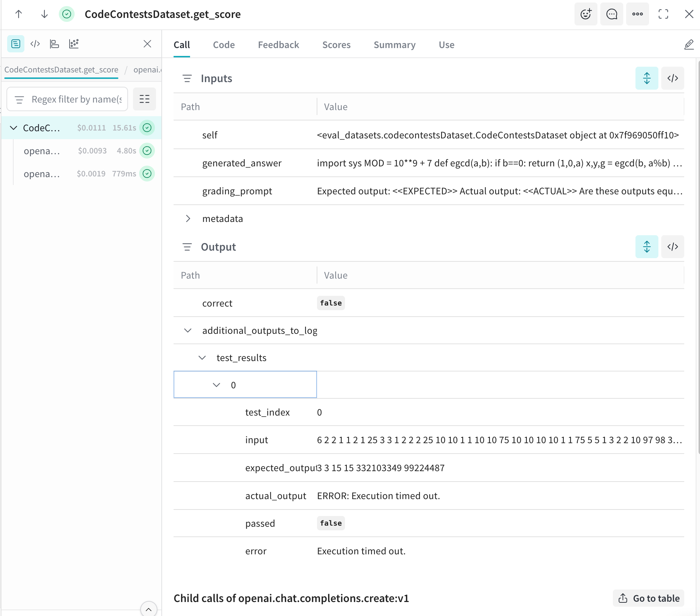Collapse additional_outputs_to_log section

click(188, 331)
